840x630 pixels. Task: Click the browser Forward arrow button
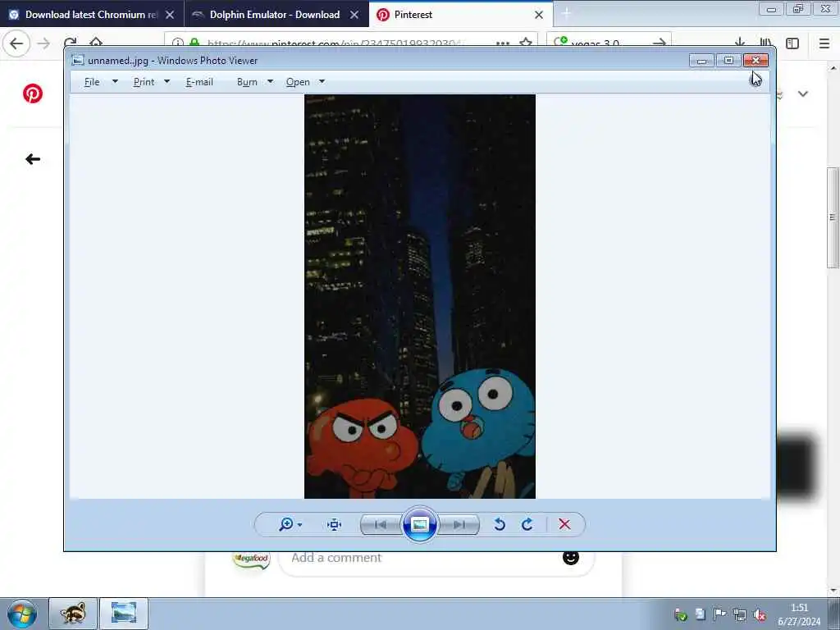(x=44, y=43)
